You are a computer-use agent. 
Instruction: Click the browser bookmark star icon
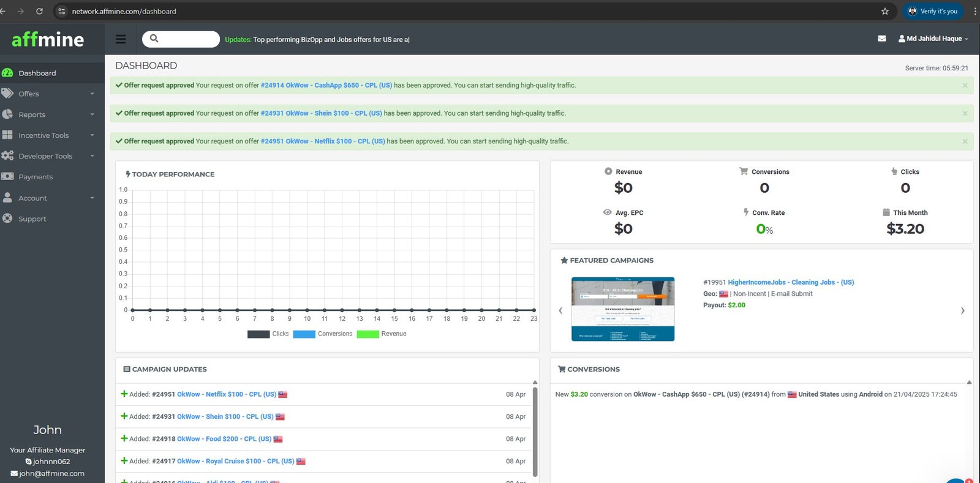[884, 11]
